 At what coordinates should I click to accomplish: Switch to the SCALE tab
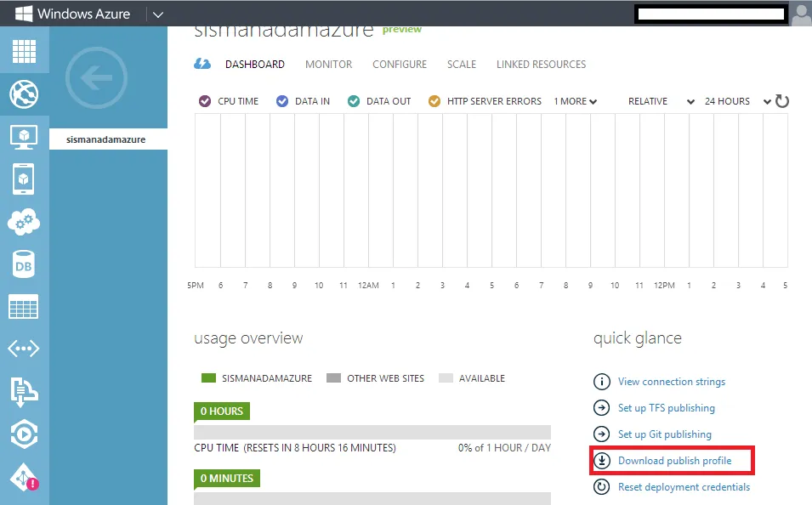point(462,65)
